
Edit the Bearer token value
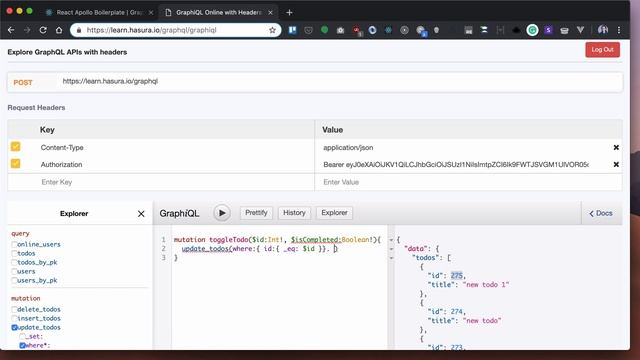[456, 164]
